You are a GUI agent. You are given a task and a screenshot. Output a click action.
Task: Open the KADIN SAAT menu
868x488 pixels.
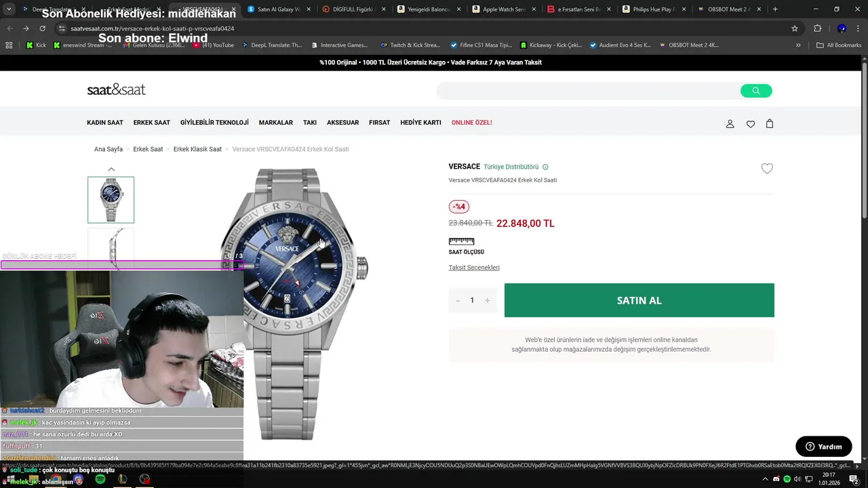[x=105, y=123]
